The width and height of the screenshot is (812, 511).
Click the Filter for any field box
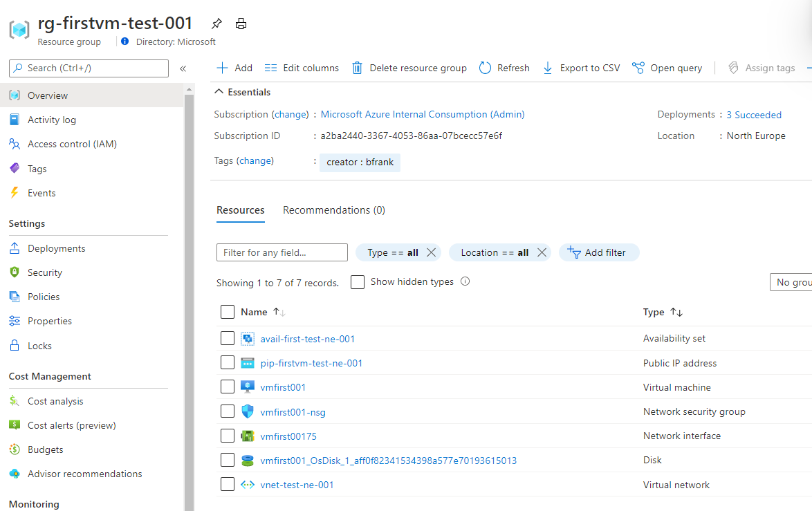point(282,252)
